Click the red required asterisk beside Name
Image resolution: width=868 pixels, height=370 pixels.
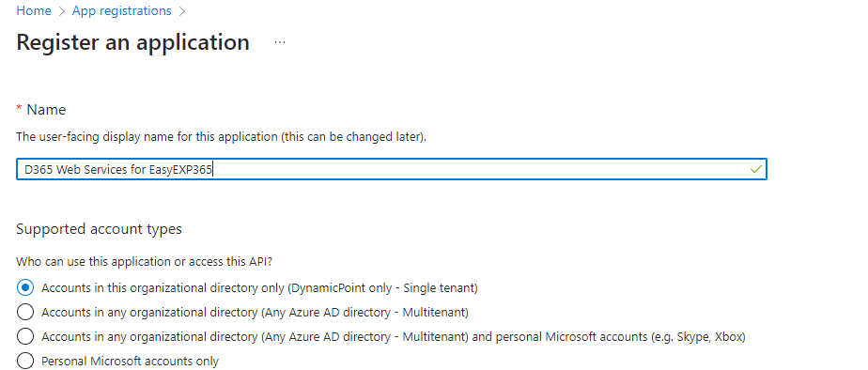[x=20, y=109]
